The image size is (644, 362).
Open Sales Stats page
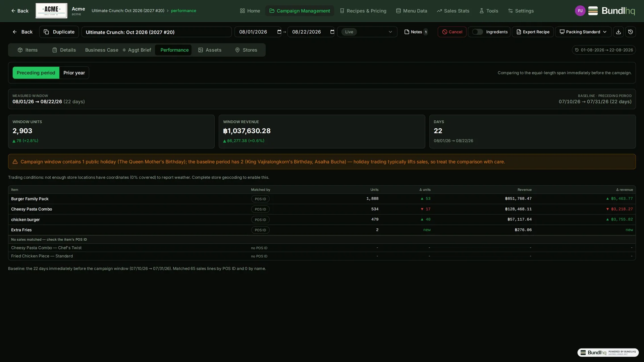(453, 11)
